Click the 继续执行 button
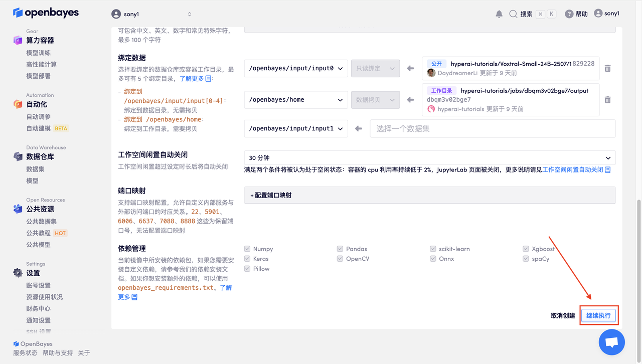The width and height of the screenshot is (642, 364). click(599, 315)
